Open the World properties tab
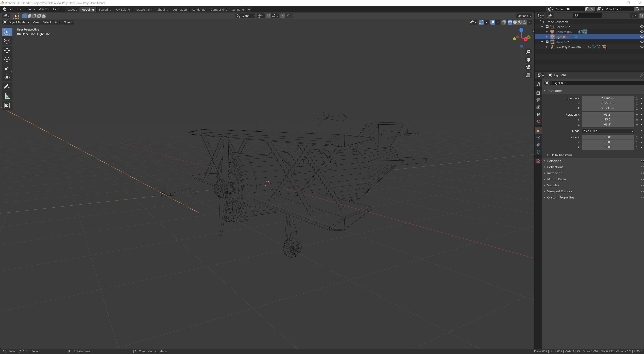This screenshot has width=644, height=354. pyautogui.click(x=538, y=122)
